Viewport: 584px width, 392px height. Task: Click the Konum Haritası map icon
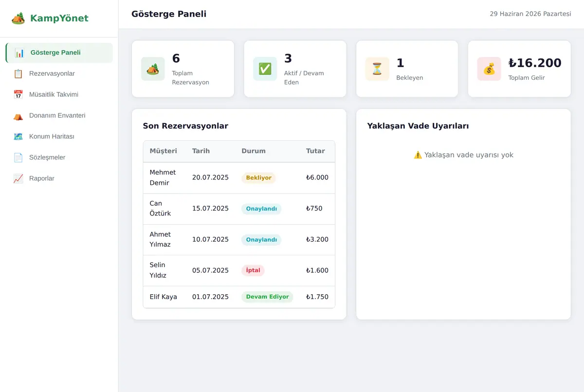click(x=18, y=137)
